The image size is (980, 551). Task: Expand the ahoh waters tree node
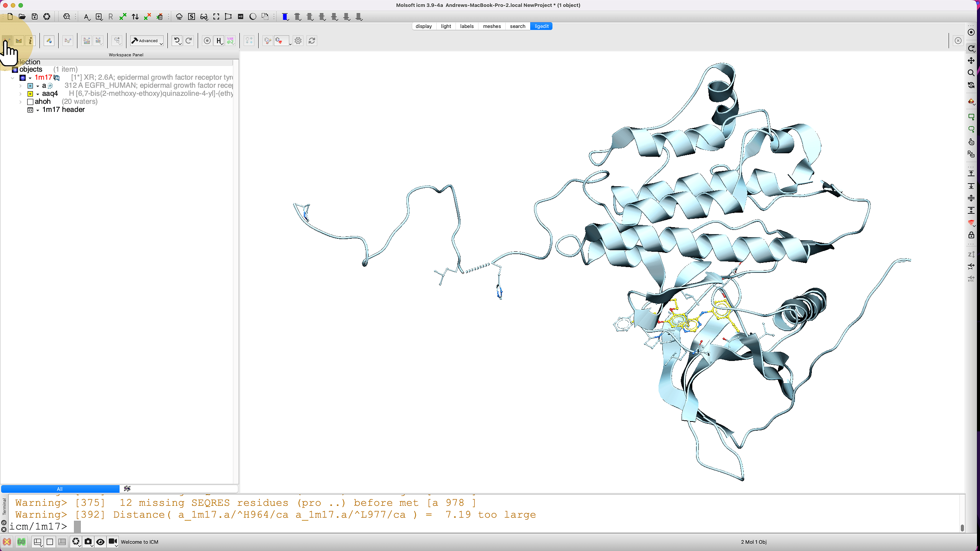click(20, 102)
